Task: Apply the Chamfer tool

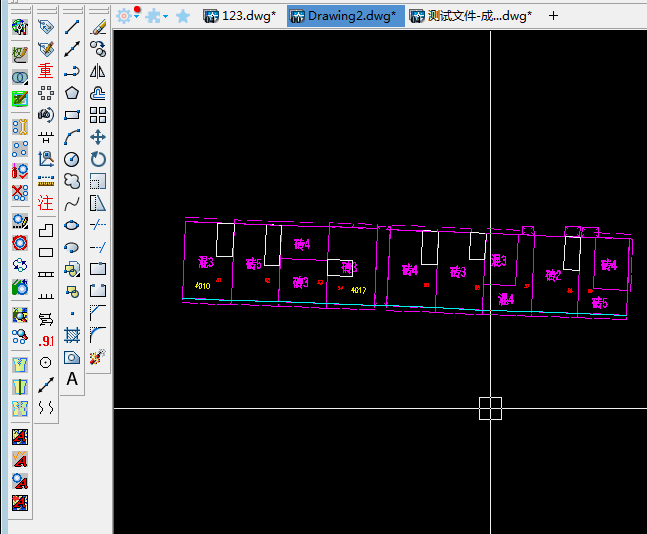Action: point(98,313)
